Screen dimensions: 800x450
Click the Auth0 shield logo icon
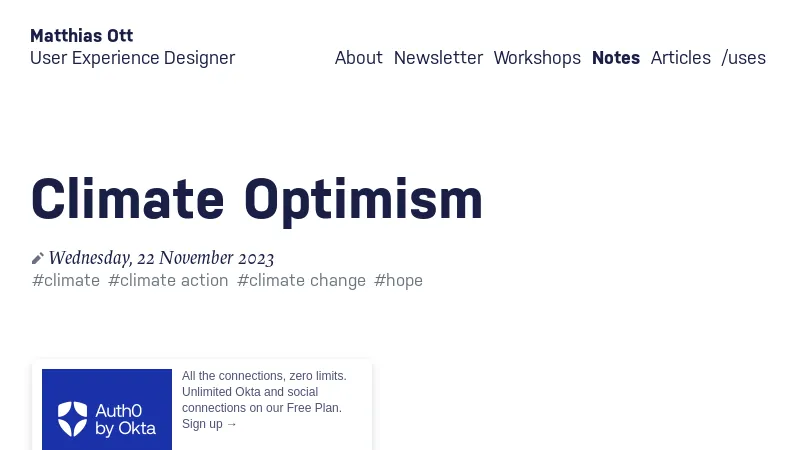pyautogui.click(x=73, y=419)
